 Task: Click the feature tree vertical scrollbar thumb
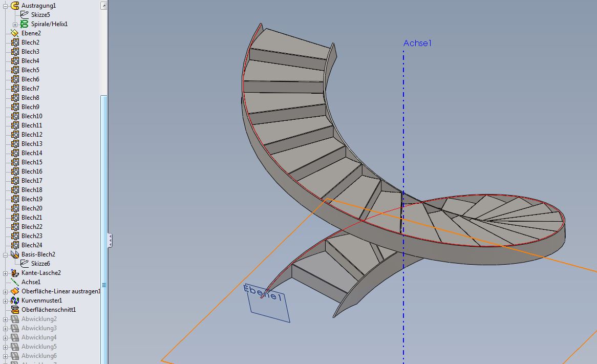104,228
